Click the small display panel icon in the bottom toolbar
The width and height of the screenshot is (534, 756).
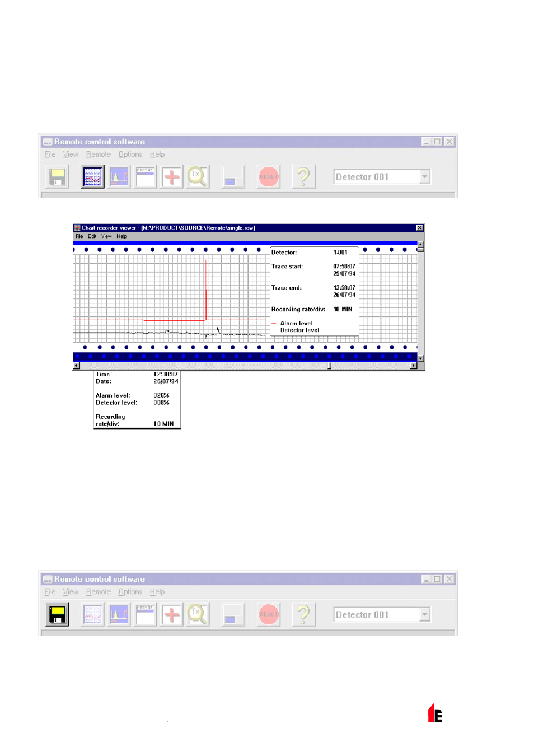click(x=145, y=615)
